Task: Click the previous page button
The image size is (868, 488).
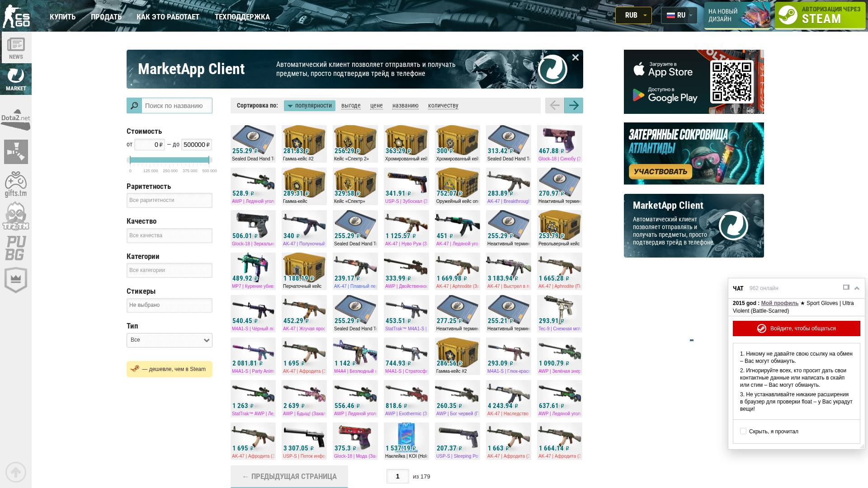Action: click(x=289, y=477)
